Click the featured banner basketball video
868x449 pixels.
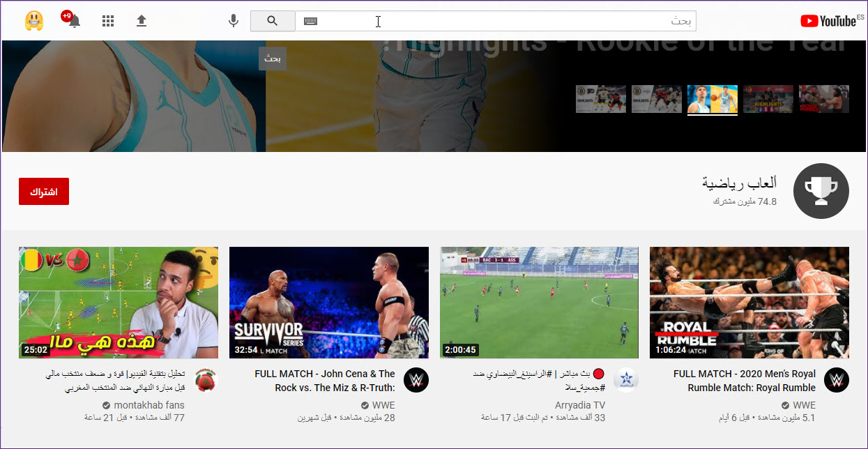(x=279, y=96)
